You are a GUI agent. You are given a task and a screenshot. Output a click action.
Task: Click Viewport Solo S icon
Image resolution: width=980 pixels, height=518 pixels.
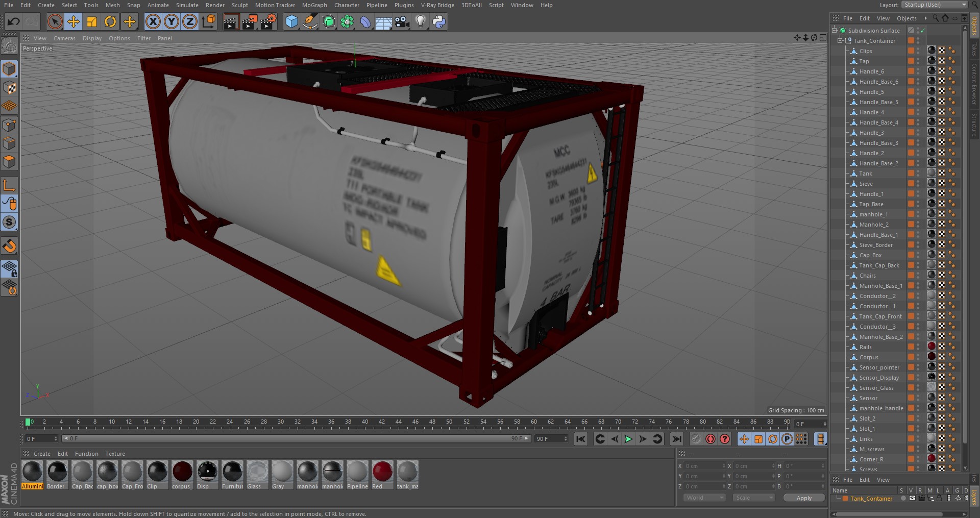[x=9, y=222]
